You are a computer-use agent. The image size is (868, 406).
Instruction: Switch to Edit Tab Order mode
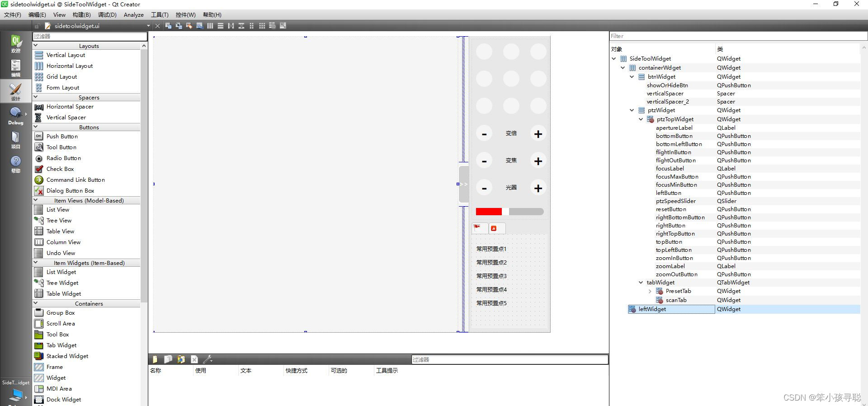coord(199,26)
